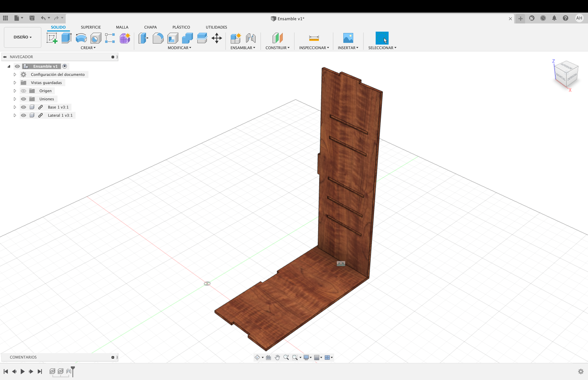Click the Save icon
Screen dimensions: 588x380
[x=32, y=18]
